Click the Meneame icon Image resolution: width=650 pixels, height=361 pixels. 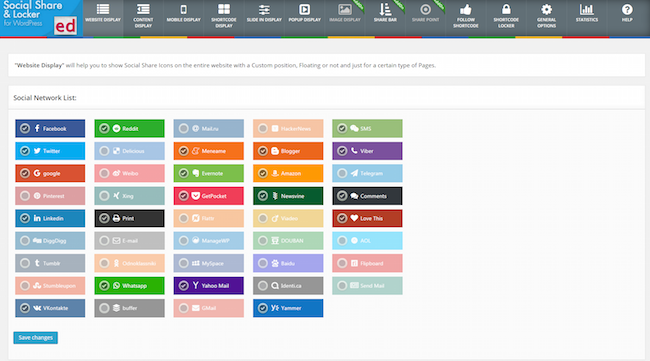[x=196, y=151]
